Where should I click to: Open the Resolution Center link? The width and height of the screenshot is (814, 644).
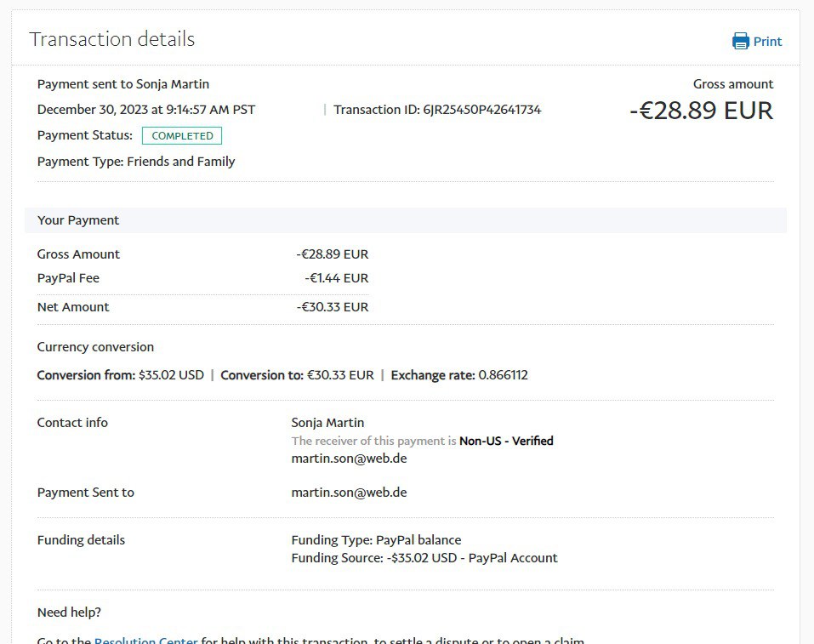pyautogui.click(x=145, y=640)
